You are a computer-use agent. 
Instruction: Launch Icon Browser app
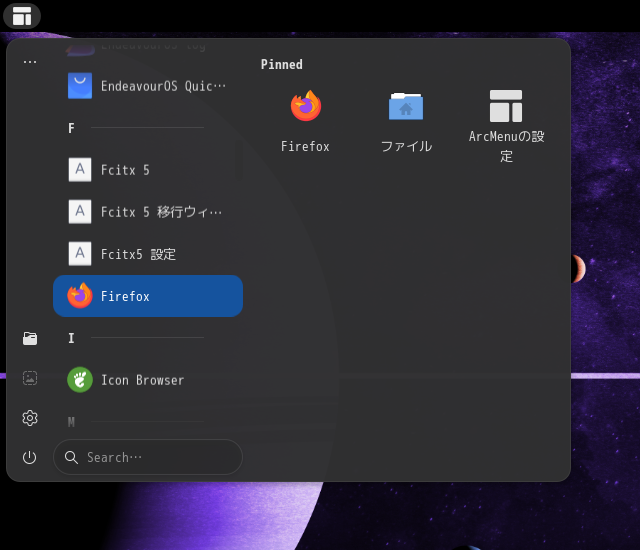point(148,380)
